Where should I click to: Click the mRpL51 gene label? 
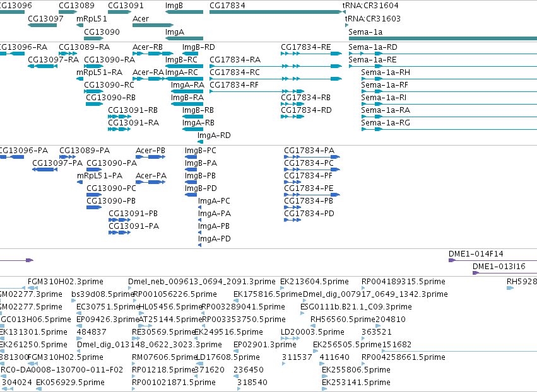91,18
